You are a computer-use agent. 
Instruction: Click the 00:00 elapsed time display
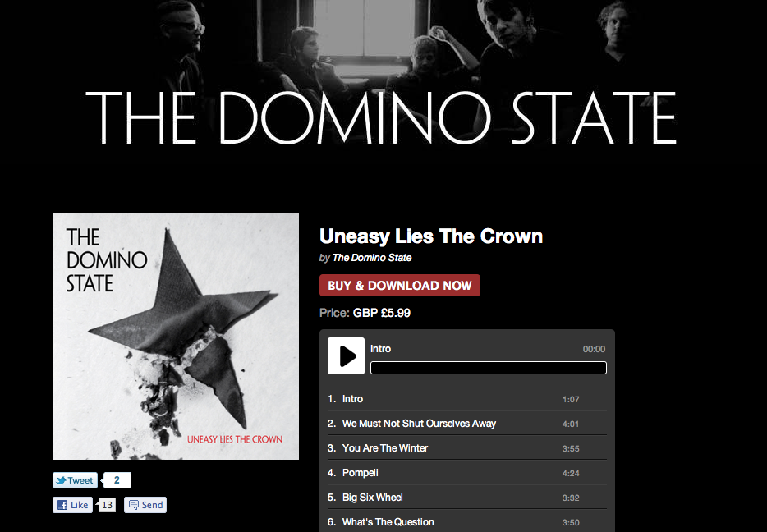pos(594,349)
